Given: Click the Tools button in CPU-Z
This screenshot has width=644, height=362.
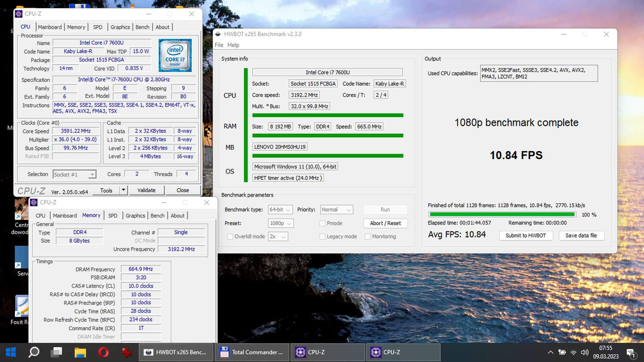Looking at the screenshot, I should (x=106, y=190).
